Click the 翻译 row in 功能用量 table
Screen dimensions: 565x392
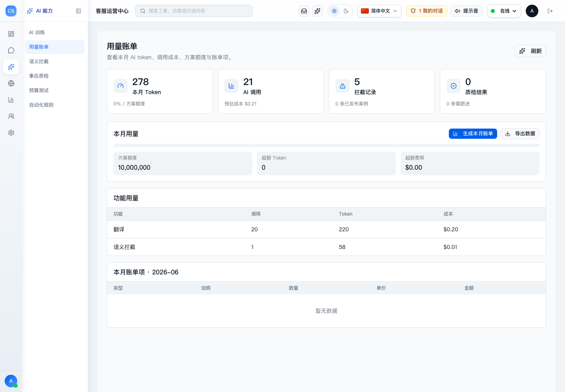tap(326, 229)
